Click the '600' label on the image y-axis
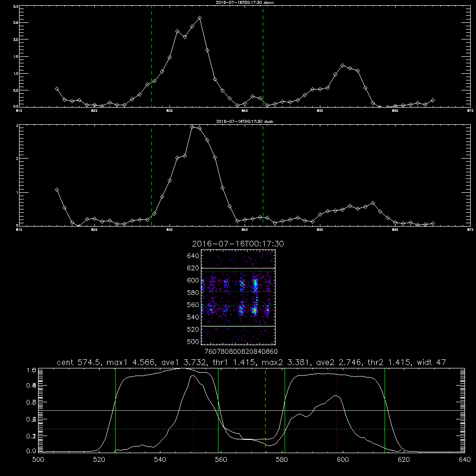The image size is (476, 476). point(193,280)
